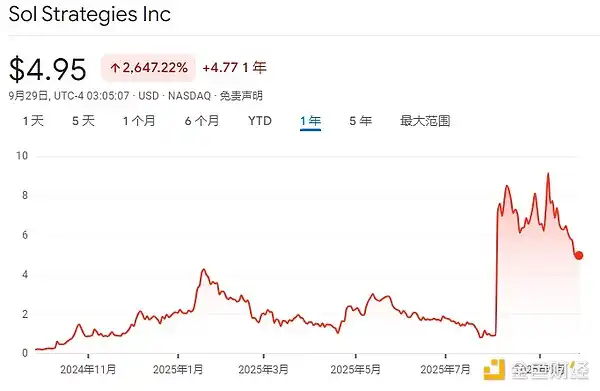Choose the 最大范围 range tab
The width and height of the screenshot is (600, 391).
tap(425, 121)
